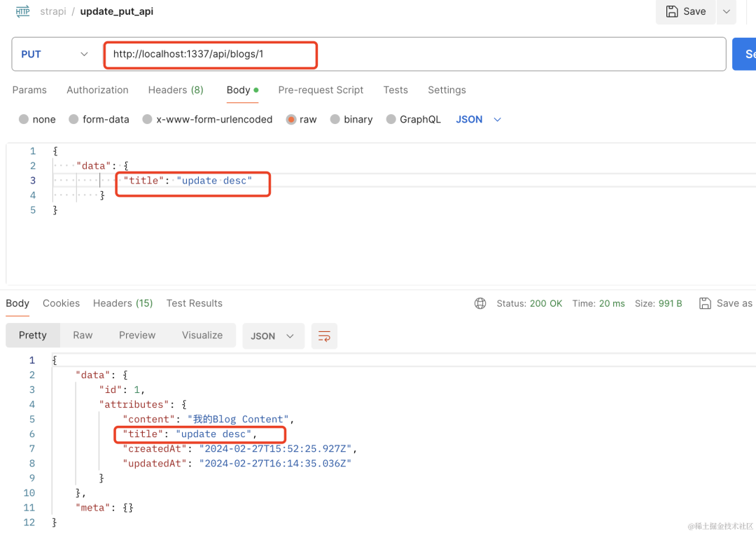The width and height of the screenshot is (756, 533).
Task: Click the Status 200 OK text
Action: (x=529, y=303)
